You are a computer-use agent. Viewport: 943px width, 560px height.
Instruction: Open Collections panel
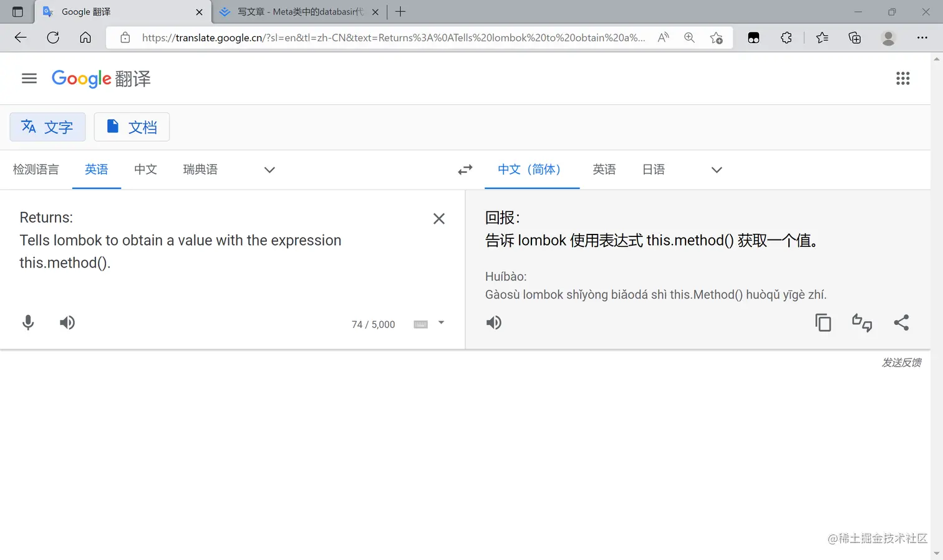point(855,37)
